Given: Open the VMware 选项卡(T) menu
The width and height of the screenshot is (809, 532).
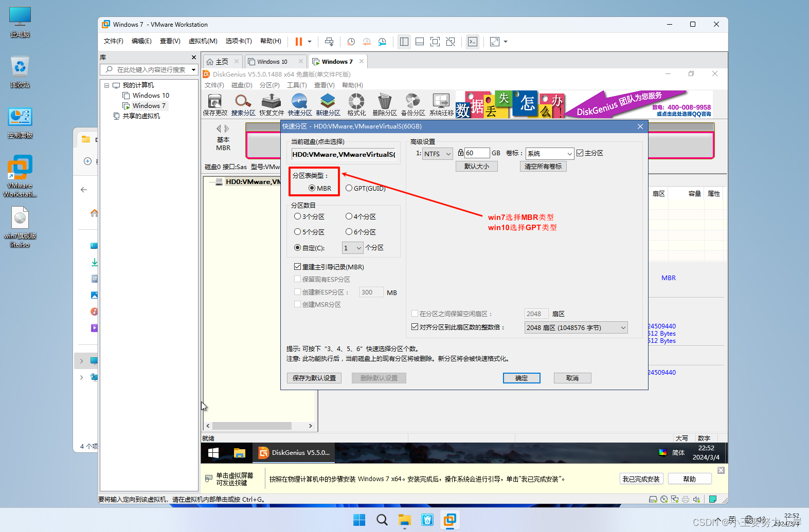Looking at the screenshot, I should [239, 41].
